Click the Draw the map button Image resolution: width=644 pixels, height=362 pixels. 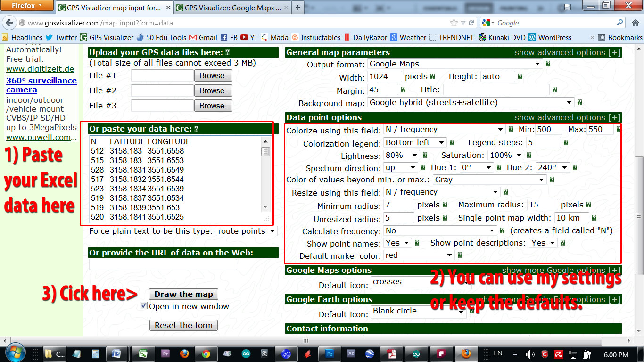[x=183, y=294]
